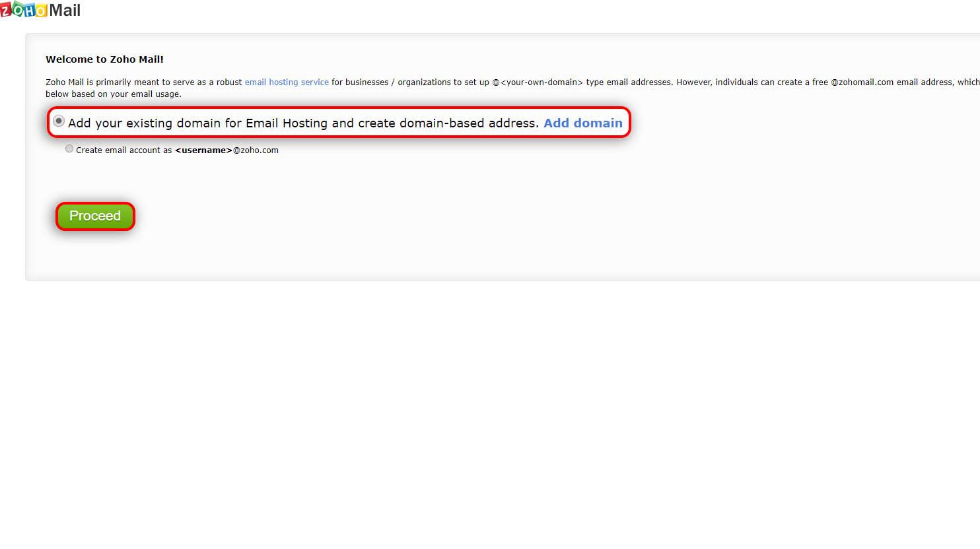Select the 'Create email account' radio button
Image resolution: width=980 pixels, height=549 pixels.
[69, 149]
